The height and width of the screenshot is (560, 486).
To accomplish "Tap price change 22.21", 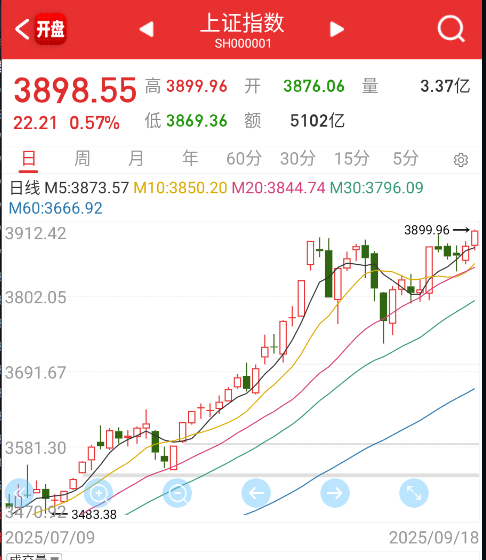I will [x=35, y=123].
